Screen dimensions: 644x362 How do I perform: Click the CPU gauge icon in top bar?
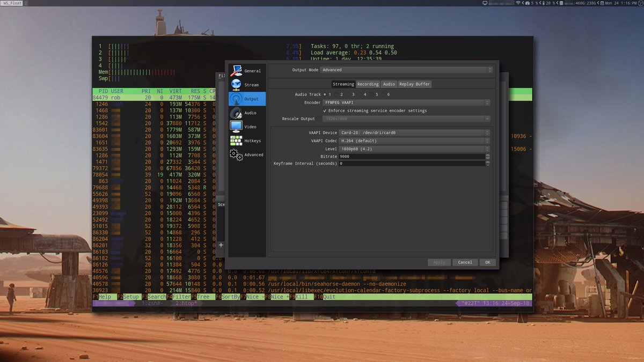(527, 3)
